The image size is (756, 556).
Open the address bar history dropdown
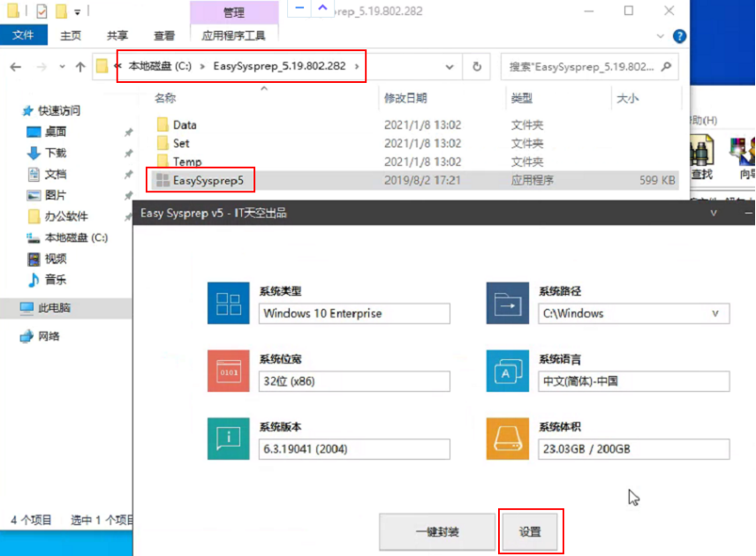(x=450, y=66)
